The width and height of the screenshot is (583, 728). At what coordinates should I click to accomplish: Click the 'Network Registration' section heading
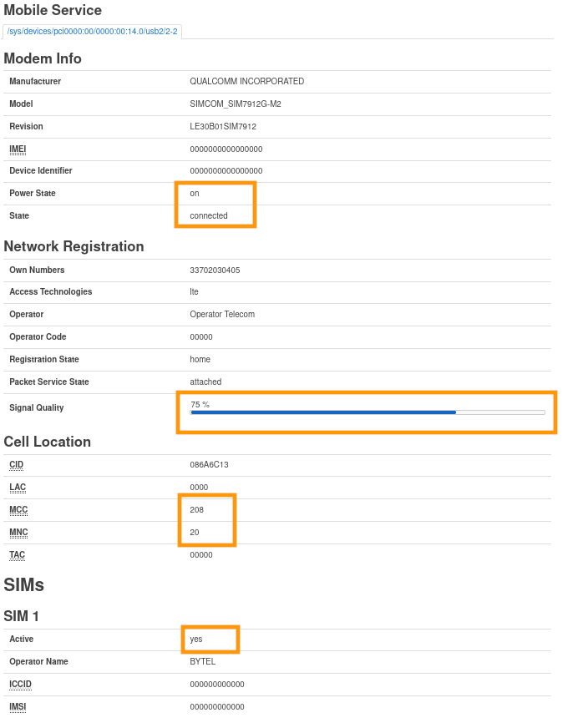point(74,246)
